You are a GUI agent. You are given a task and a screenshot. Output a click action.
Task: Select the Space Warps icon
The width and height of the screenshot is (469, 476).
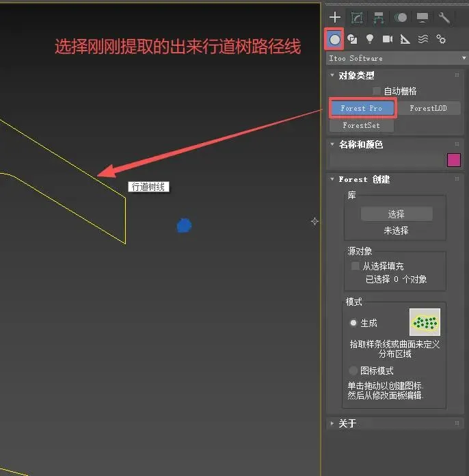tap(423, 39)
